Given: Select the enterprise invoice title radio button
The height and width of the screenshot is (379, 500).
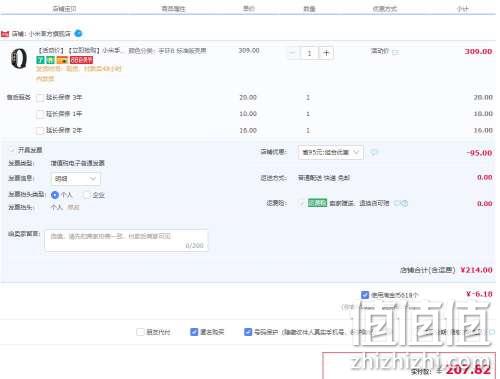Looking at the screenshot, I should point(87,195).
